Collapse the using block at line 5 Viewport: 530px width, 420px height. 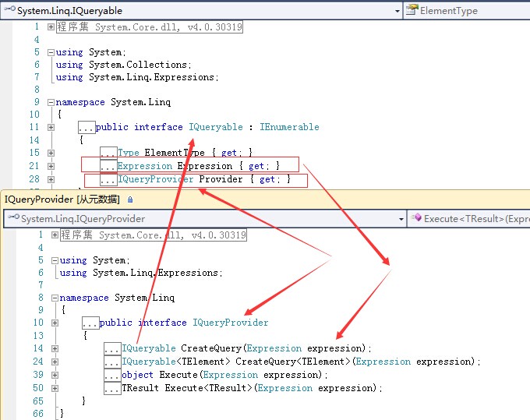[x=51, y=52]
